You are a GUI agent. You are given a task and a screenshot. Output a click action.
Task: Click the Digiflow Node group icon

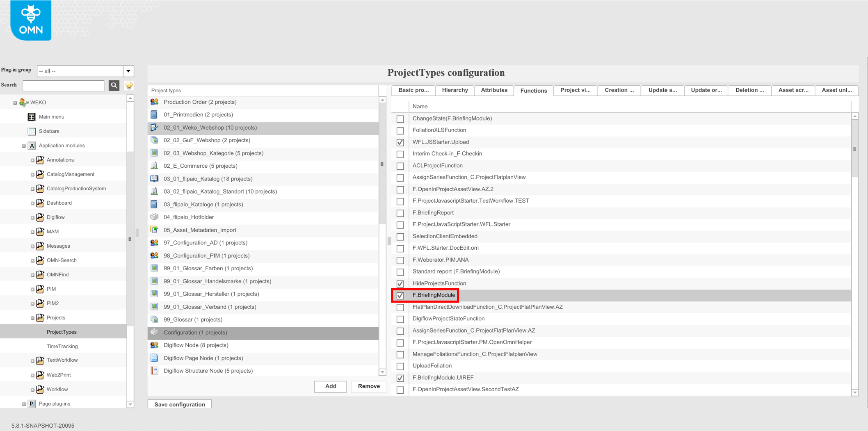pyautogui.click(x=154, y=345)
